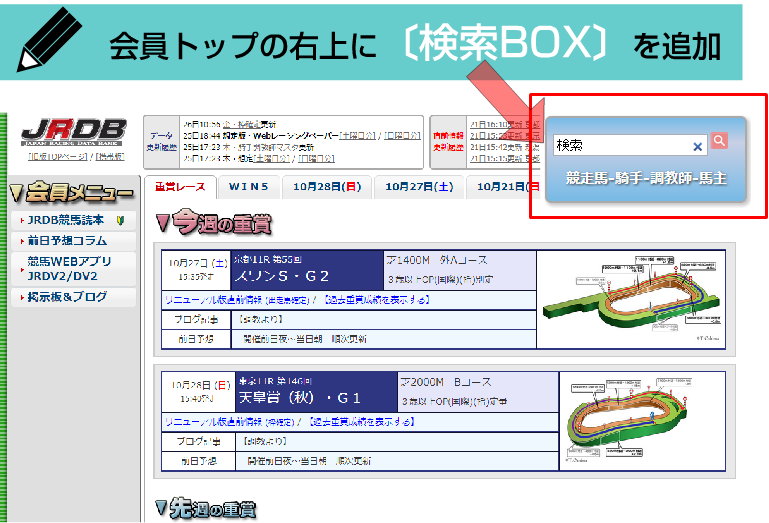
Task: Click the ブログ記事 cell in スワンS card
Action: pos(196,320)
